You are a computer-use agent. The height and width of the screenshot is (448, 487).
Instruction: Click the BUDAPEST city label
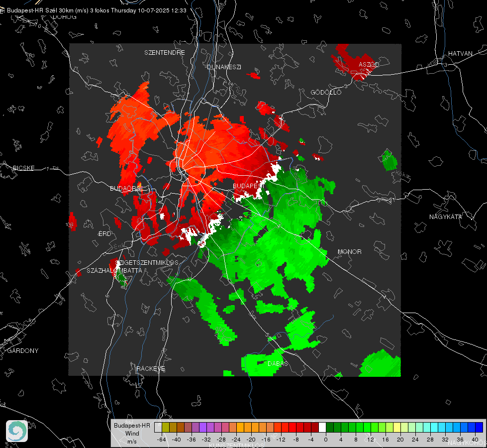point(248,186)
